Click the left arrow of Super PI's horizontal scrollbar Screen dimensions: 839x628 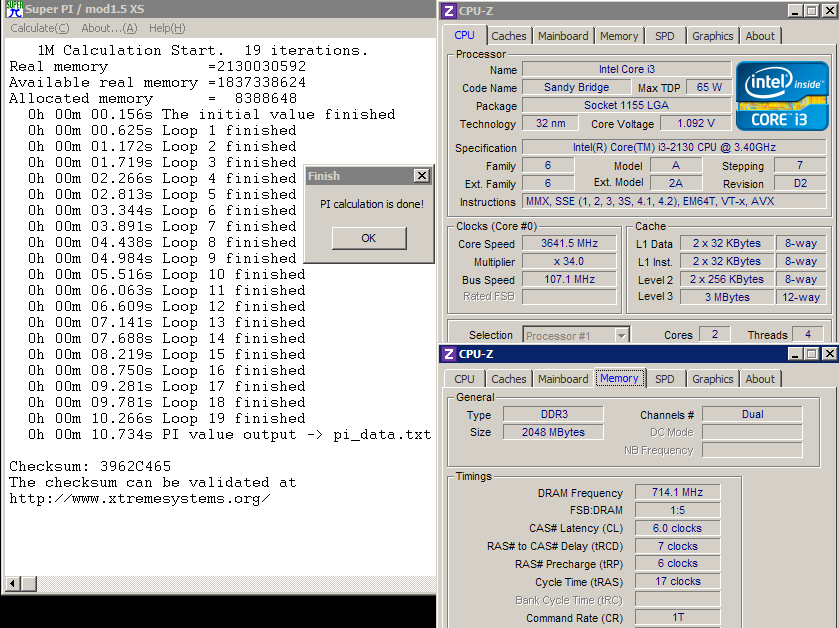(13, 583)
